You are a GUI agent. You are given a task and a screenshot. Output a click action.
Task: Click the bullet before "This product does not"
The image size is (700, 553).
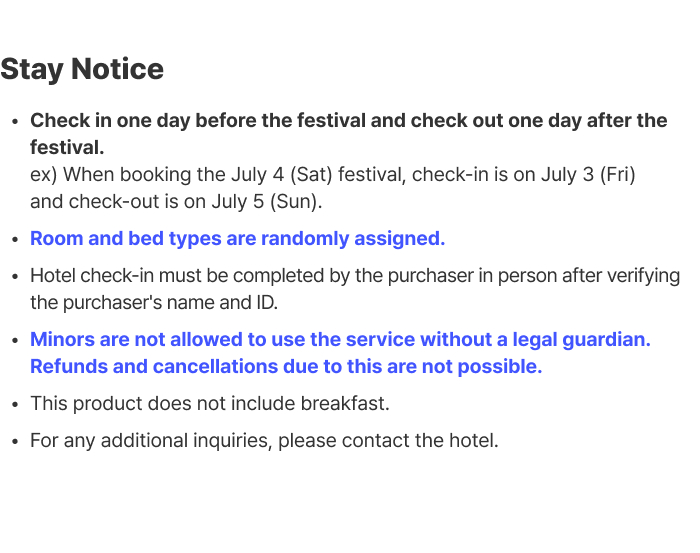coord(15,405)
